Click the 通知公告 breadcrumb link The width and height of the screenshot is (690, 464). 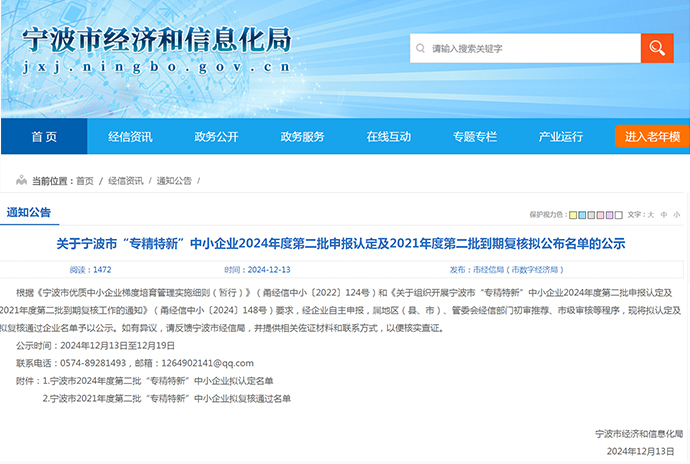point(171,181)
